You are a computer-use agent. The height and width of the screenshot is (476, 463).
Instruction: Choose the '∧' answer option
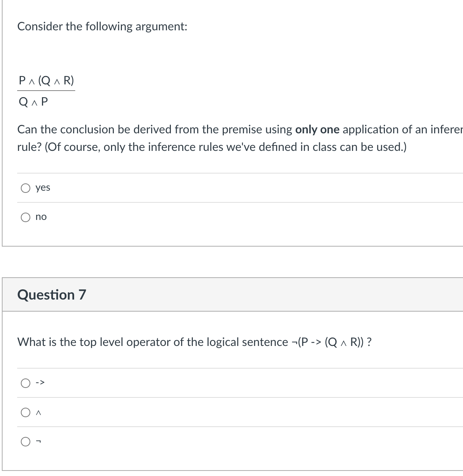click(26, 412)
